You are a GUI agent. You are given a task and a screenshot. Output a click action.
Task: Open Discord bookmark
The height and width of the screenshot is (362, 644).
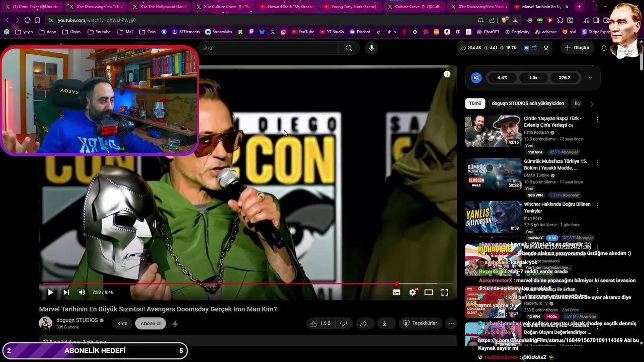pyautogui.click(x=359, y=32)
